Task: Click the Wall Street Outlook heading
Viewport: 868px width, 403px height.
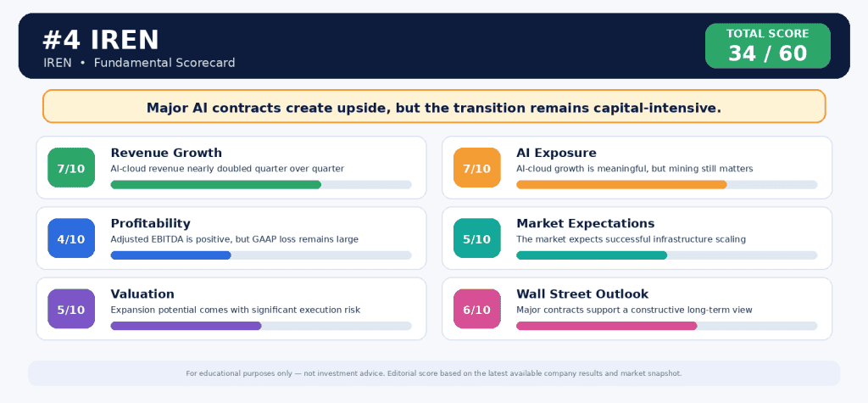Action: (582, 294)
